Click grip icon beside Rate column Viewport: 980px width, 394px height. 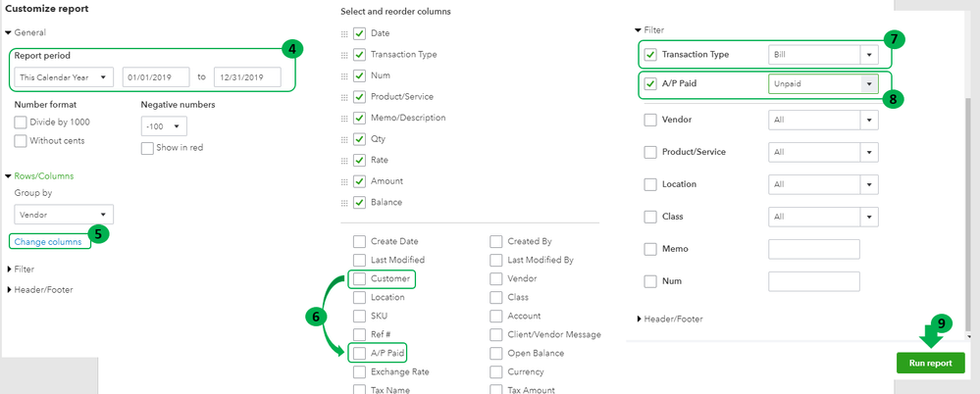(344, 160)
